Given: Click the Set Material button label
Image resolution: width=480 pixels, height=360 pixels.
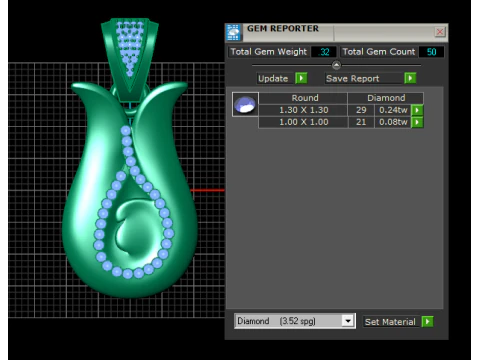Looking at the screenshot, I should tap(390, 322).
